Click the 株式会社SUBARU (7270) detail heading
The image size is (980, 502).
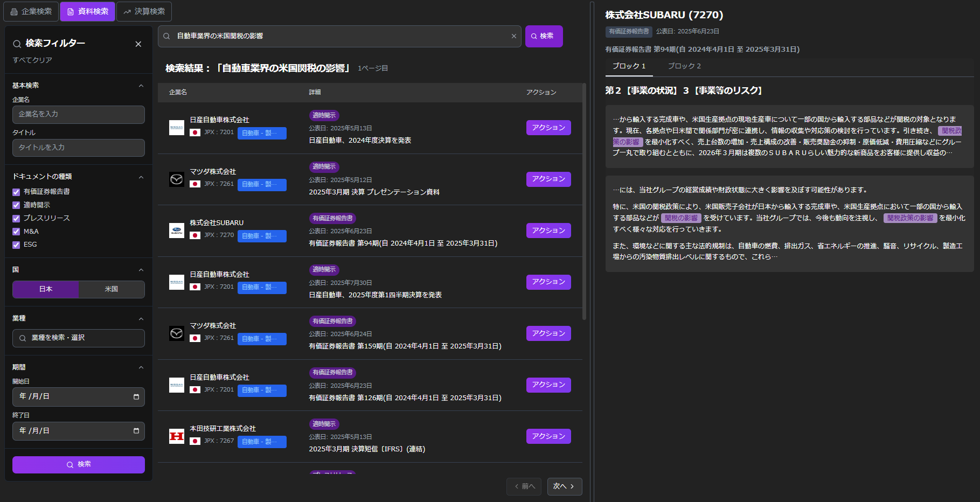coord(664,15)
